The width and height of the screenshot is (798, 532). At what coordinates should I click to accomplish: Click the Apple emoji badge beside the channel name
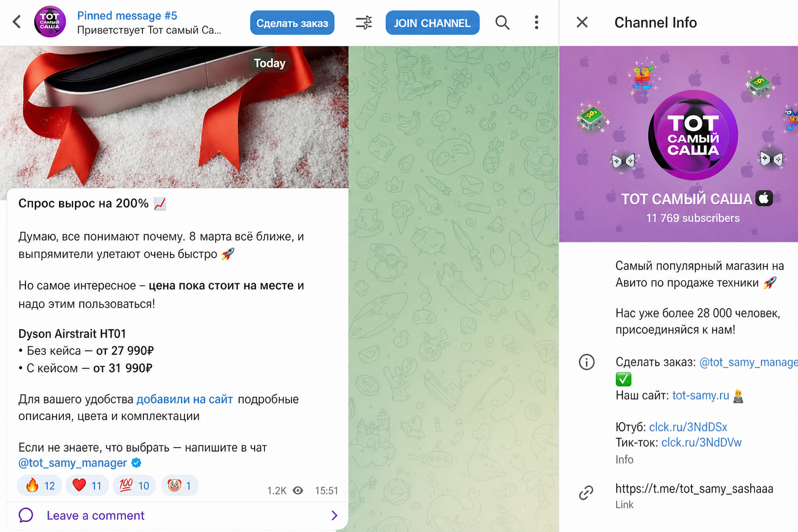point(764,198)
